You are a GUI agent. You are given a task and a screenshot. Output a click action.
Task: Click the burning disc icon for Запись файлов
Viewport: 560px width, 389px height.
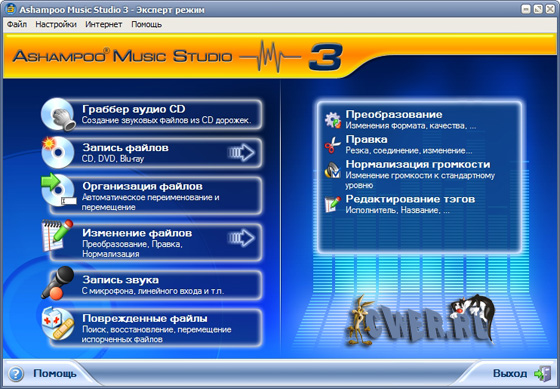[58, 153]
